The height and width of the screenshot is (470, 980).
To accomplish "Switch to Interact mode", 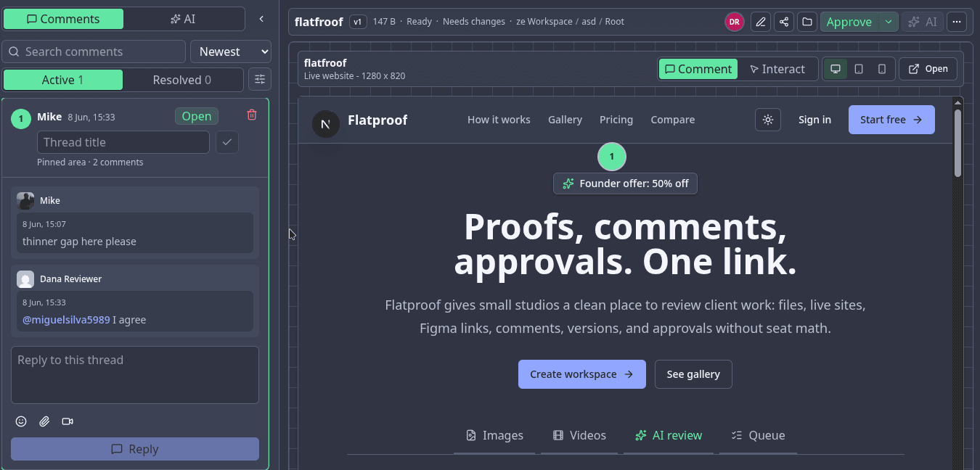I will click(x=777, y=69).
